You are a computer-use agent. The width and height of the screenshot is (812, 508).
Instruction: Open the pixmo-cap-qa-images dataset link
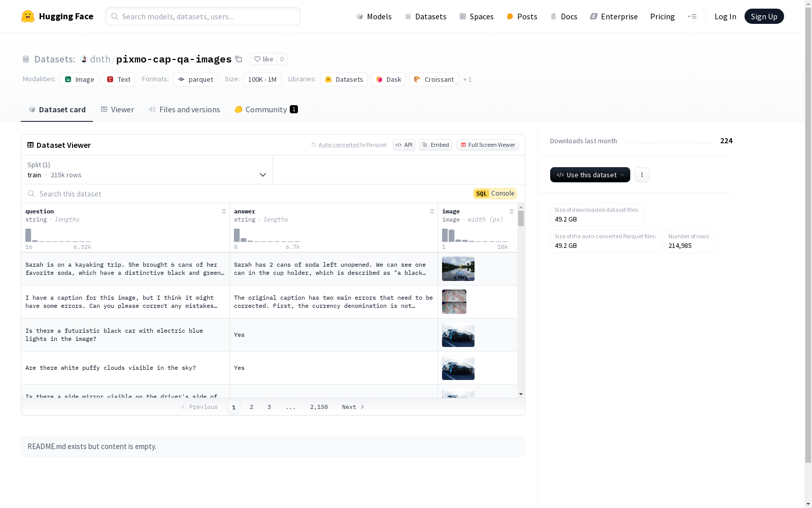pos(174,59)
